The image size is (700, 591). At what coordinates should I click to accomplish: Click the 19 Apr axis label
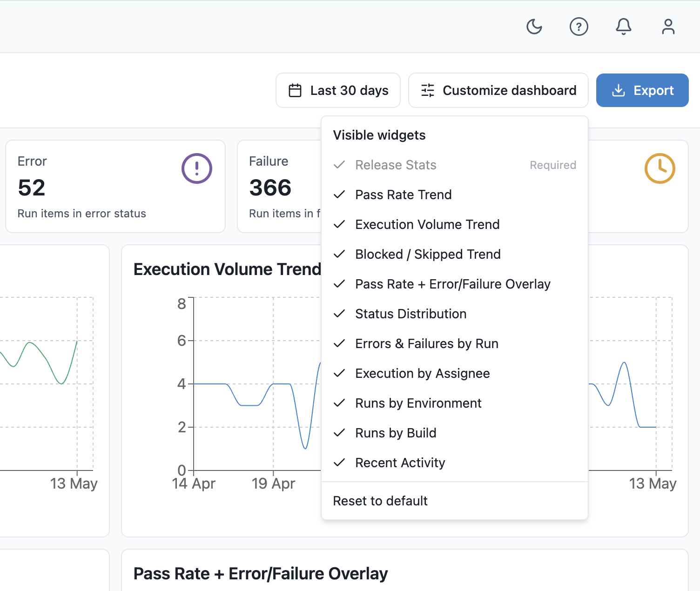[x=273, y=484]
